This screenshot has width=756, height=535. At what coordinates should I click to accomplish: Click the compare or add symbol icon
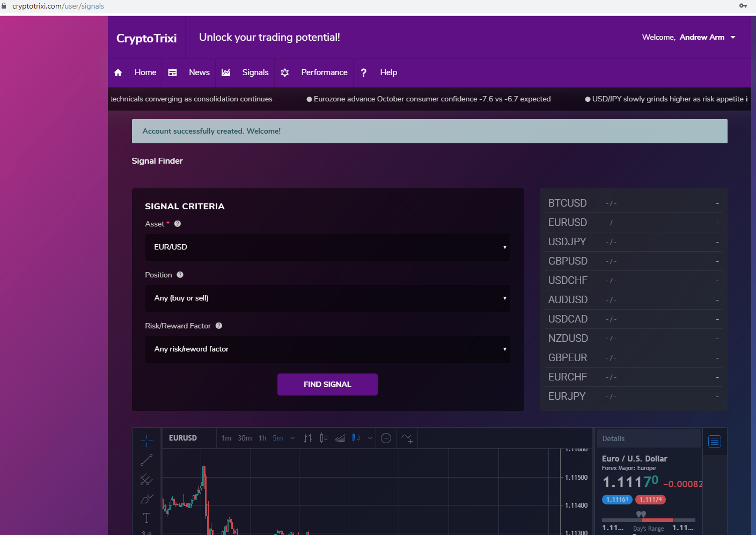[386, 438]
